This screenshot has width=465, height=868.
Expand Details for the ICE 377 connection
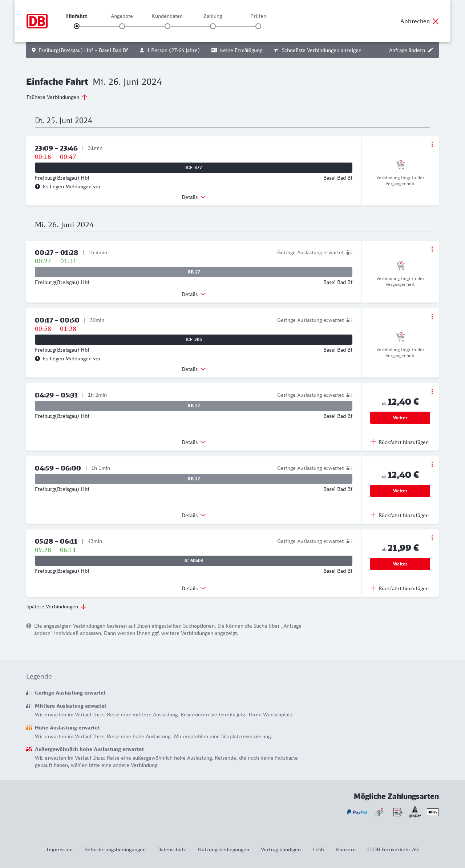194,197
